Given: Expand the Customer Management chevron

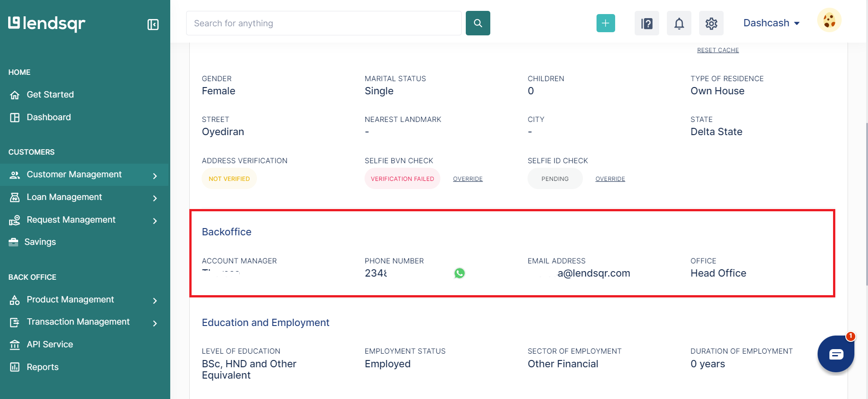Looking at the screenshot, I should click(x=155, y=176).
